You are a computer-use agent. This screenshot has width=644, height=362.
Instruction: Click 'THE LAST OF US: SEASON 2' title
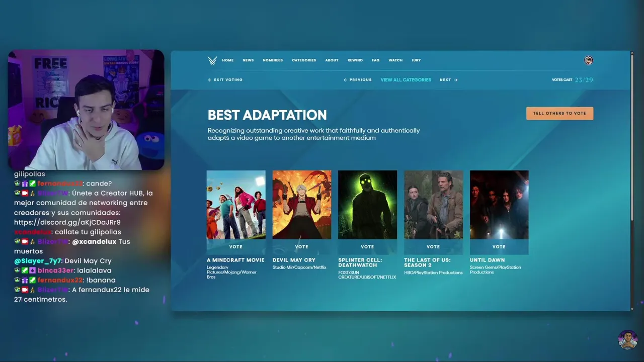[x=427, y=262]
